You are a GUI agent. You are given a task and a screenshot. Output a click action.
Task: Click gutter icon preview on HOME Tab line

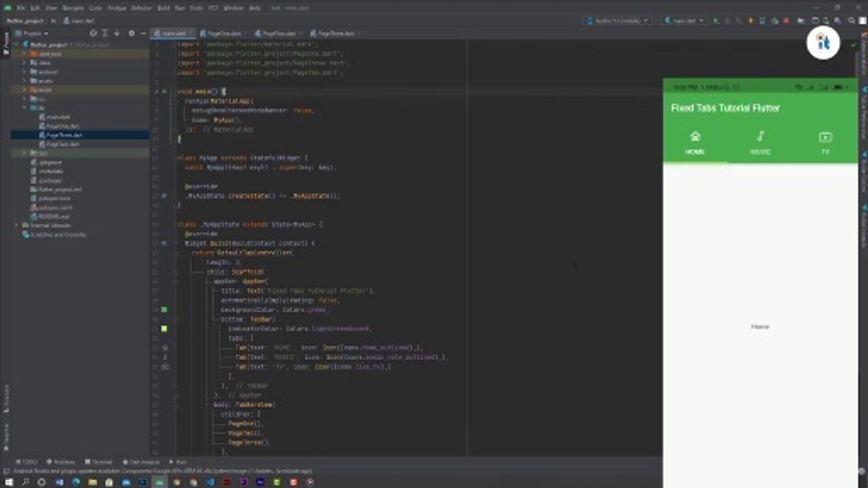click(x=165, y=347)
